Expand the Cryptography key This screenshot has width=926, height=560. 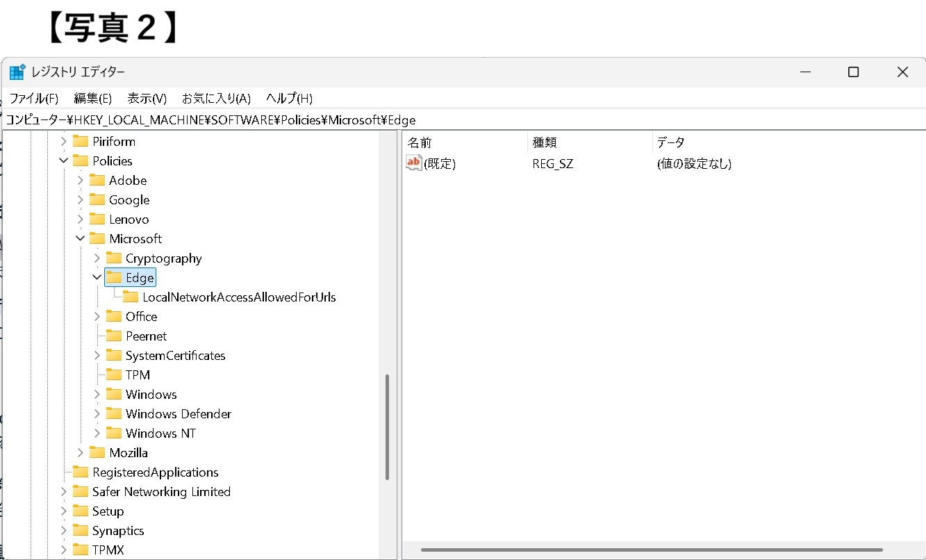[x=97, y=258]
